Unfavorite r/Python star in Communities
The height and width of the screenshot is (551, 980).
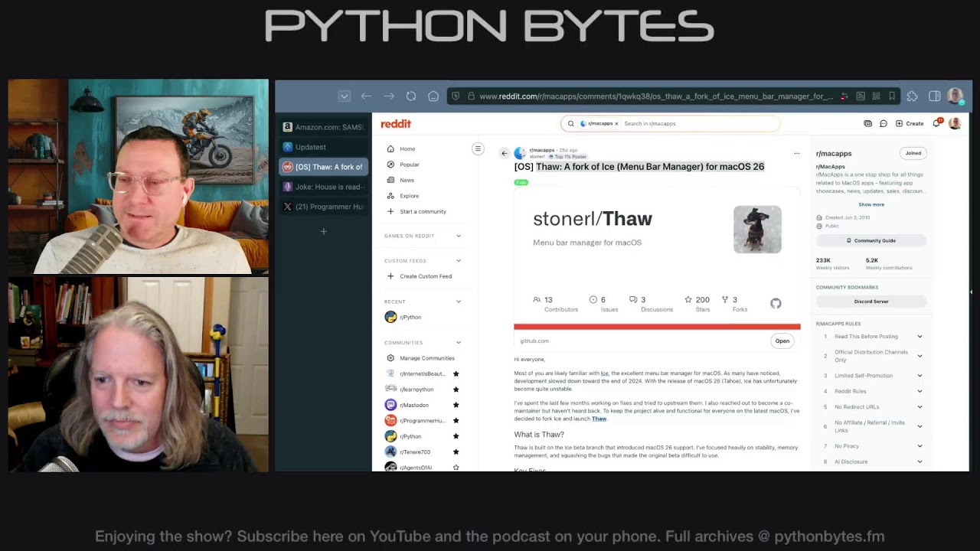pyautogui.click(x=456, y=436)
